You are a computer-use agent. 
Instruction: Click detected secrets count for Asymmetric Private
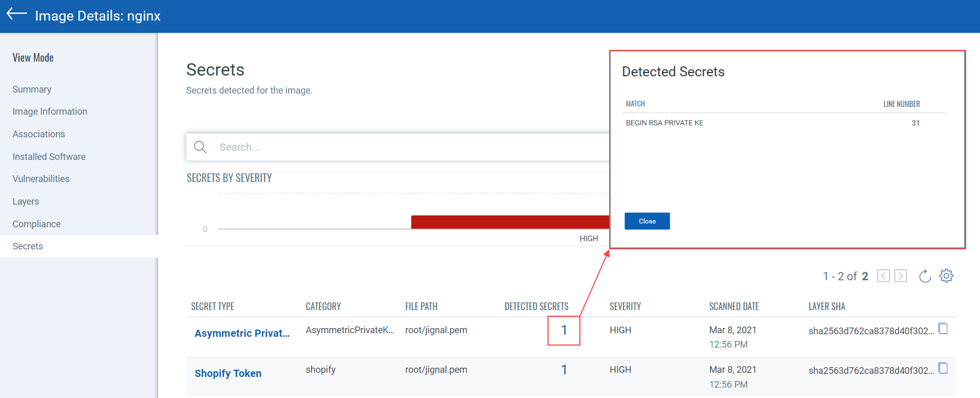pos(564,330)
